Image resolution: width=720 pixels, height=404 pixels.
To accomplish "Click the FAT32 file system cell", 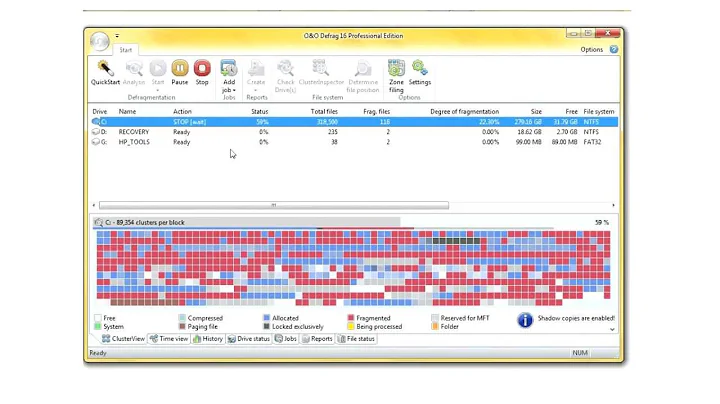I will [592, 142].
